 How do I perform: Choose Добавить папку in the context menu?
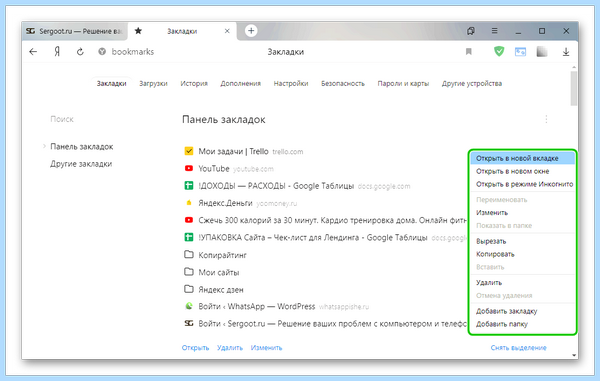(522, 324)
